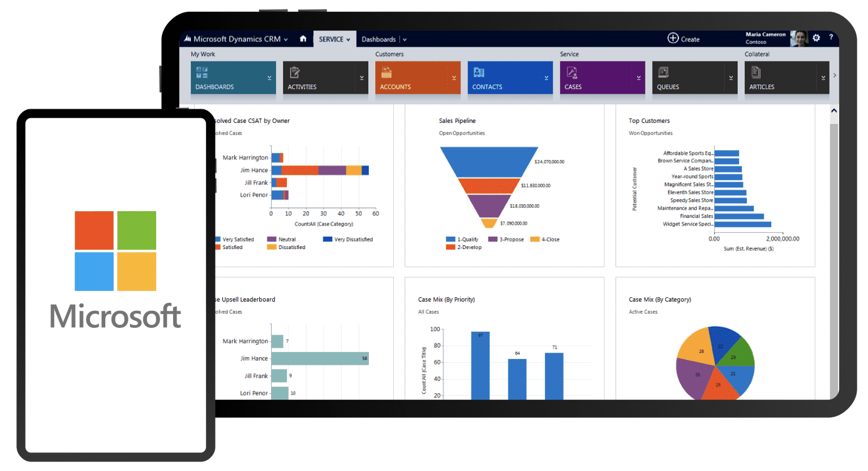Image resolution: width=868 pixels, height=471 pixels.
Task: Click the 3-Propose purple funnel segment
Action: [x=489, y=206]
